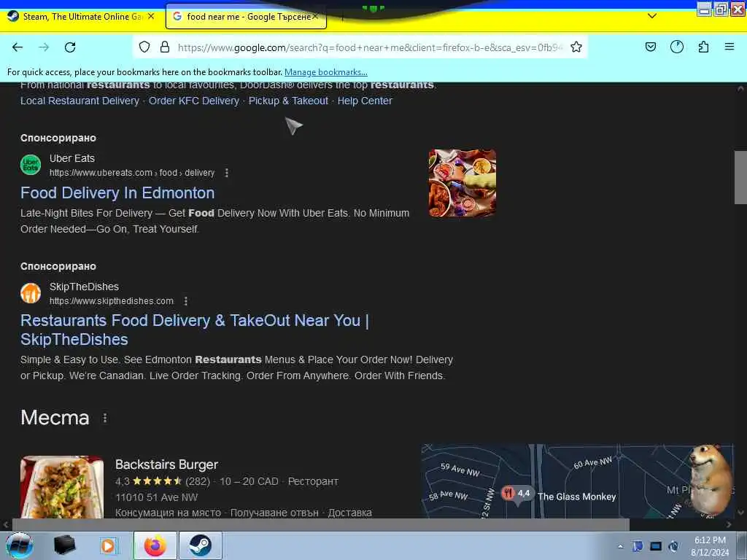
Task: Open SkipTheDishes Restaurants Food Delivery result
Action: coord(194,330)
